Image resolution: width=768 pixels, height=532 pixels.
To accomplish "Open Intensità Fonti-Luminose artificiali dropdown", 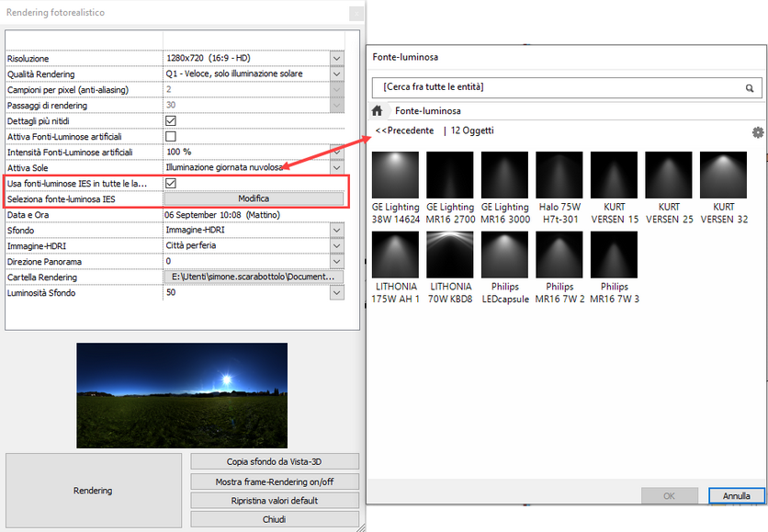I will point(336,152).
